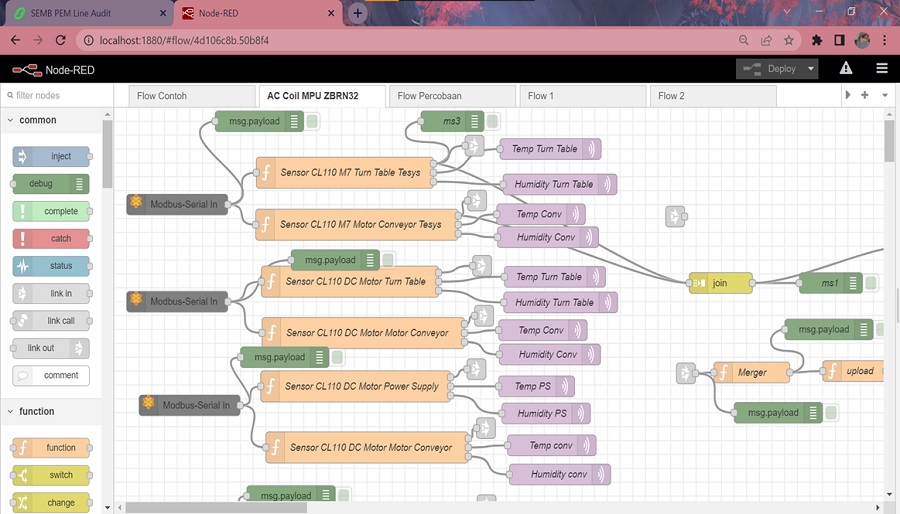The width and height of the screenshot is (900, 514).
Task: Select Sensor CL110 M7 Motor Conveyor Tesys node
Action: pos(356,224)
